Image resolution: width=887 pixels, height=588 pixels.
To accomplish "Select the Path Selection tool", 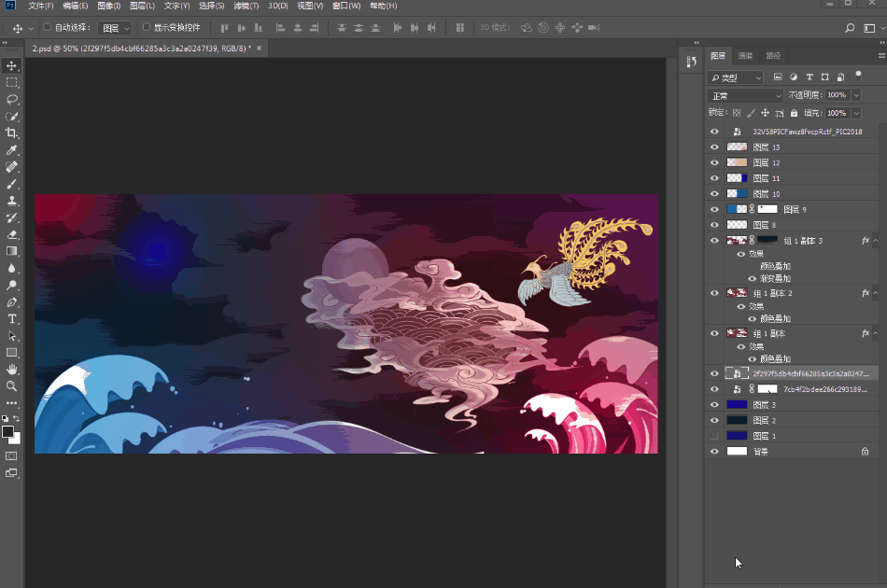I will tap(11, 336).
